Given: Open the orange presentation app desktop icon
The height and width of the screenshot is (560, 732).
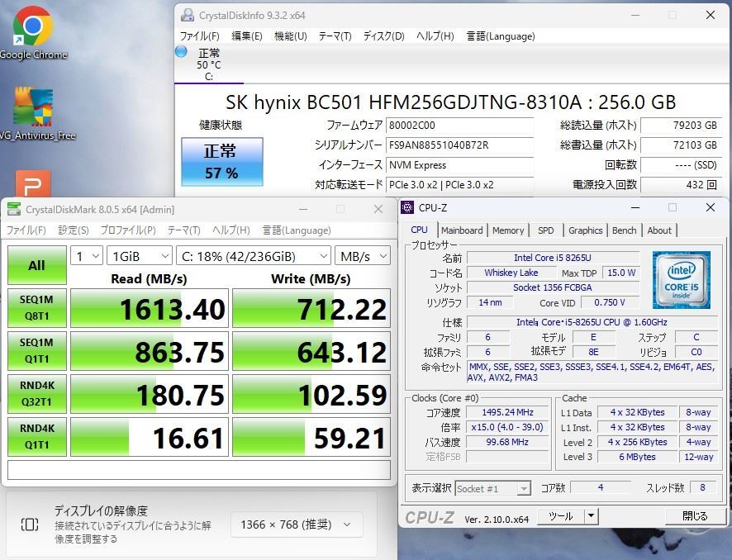Looking at the screenshot, I should (x=33, y=184).
